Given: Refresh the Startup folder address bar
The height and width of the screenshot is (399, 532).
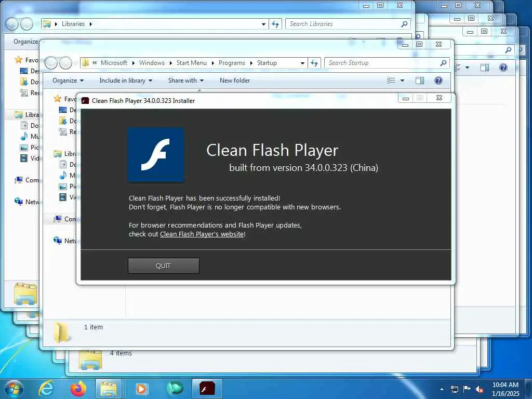Looking at the screenshot, I should tap(314, 63).
